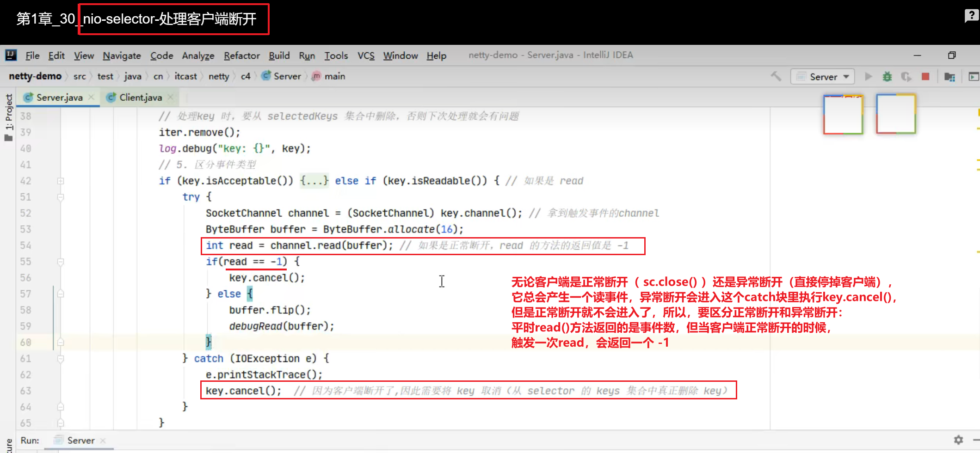Screen dimensions: 980x453
Task: Click the green Run button
Action: [x=868, y=76]
